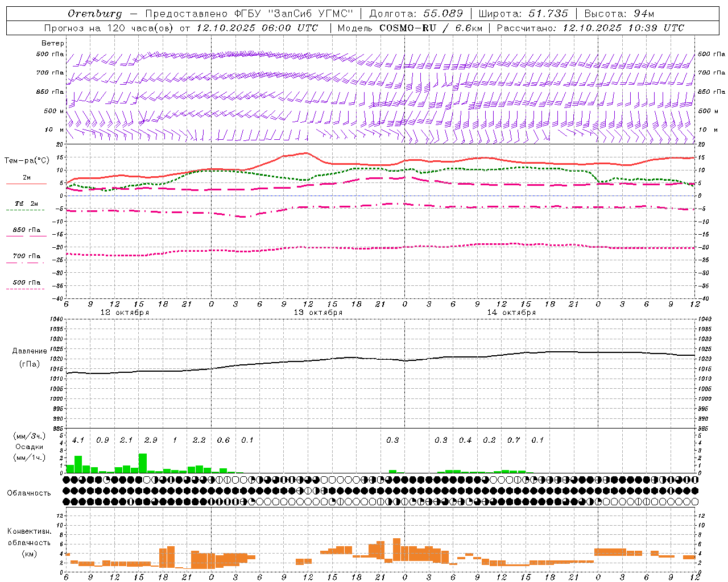728x582 pixels.
Task: Click the Высота: 94м header field
Action: coord(619,14)
